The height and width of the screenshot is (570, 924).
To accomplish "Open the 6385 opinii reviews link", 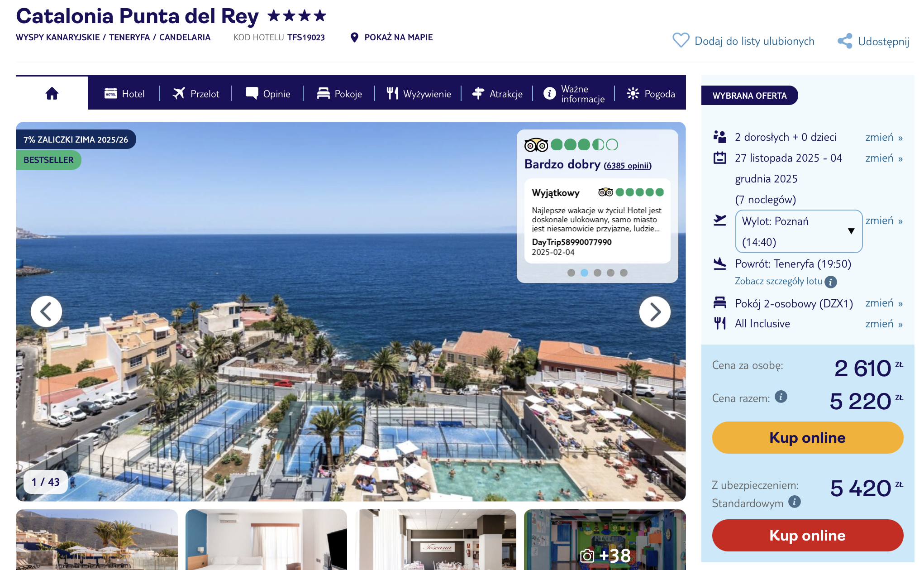I will tap(628, 166).
